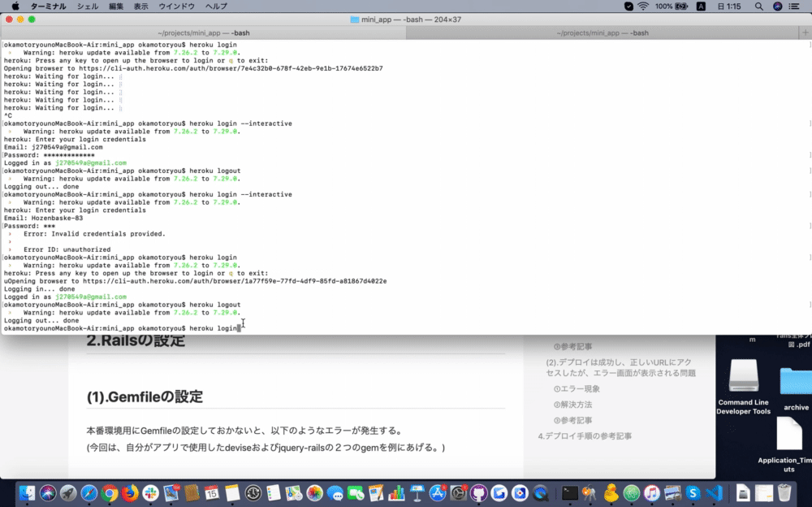Screen dimensions: 812x507
Task: Open Wi-Fi status menu
Action: [x=643, y=6]
